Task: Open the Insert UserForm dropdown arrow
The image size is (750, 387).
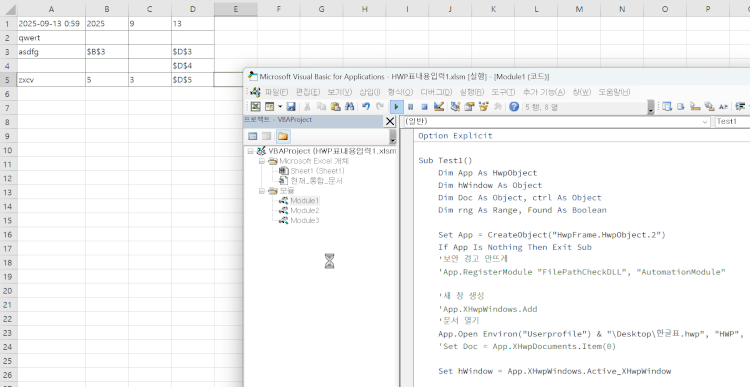Action: point(280,106)
